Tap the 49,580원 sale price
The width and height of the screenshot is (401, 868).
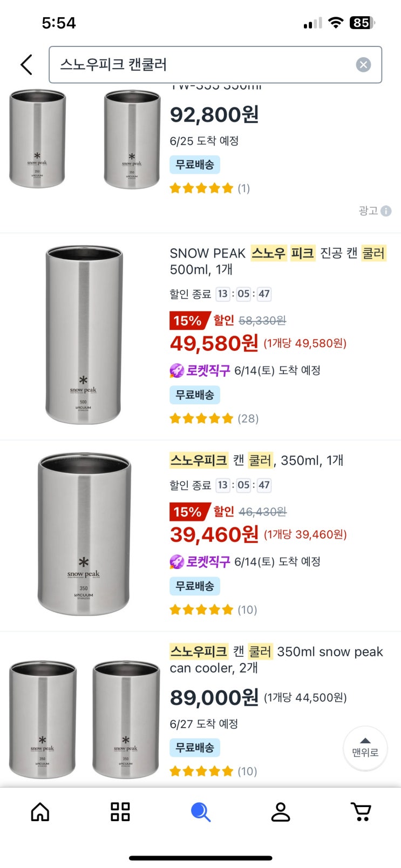pos(214,343)
